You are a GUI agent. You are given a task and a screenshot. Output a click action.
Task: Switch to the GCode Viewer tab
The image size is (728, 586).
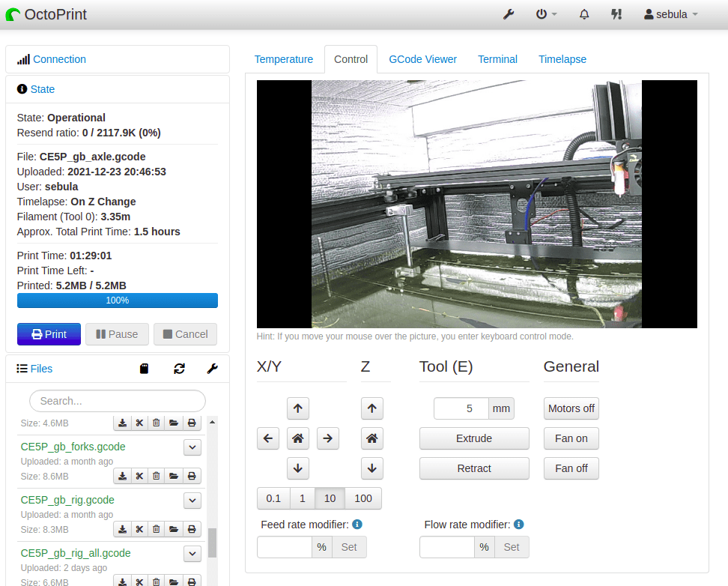422,59
